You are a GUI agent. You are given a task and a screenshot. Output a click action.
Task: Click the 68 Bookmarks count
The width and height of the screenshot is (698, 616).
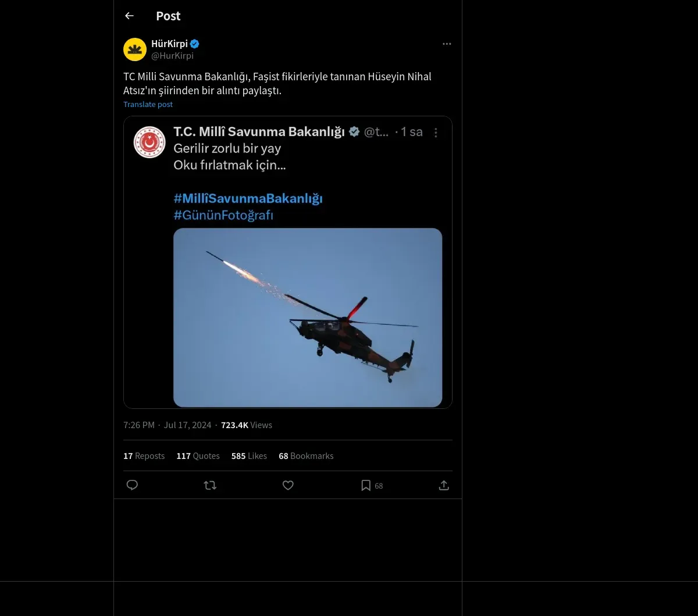[x=306, y=456]
